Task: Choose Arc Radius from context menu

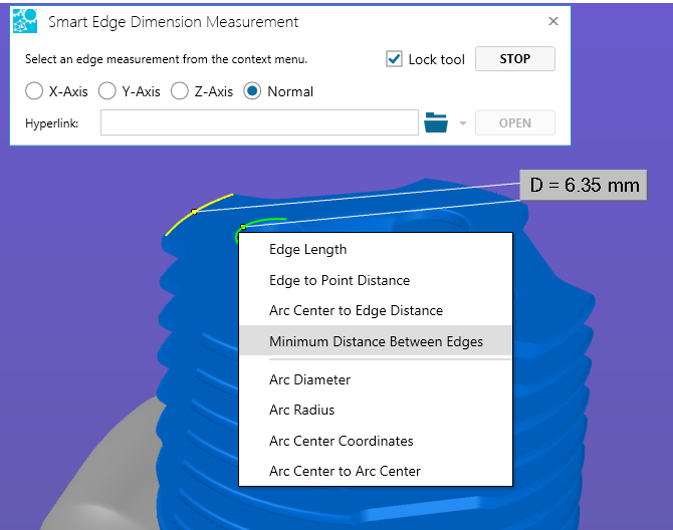Action: (376, 410)
